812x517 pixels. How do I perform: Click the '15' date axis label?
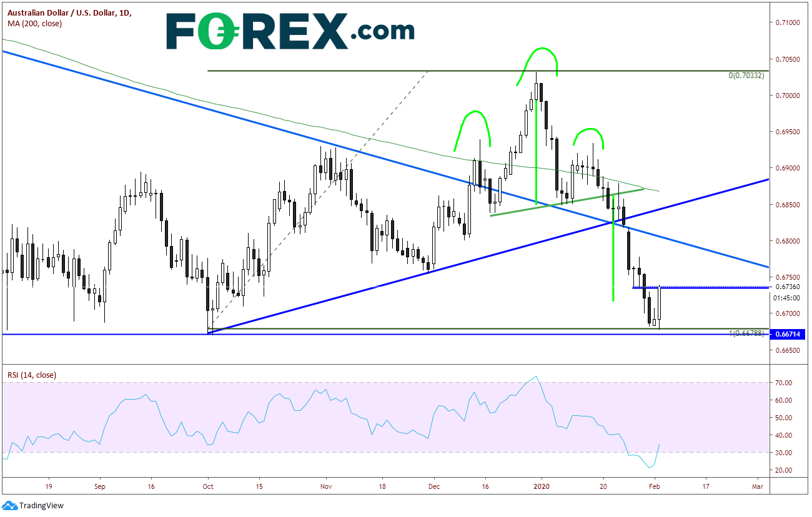pos(259,485)
